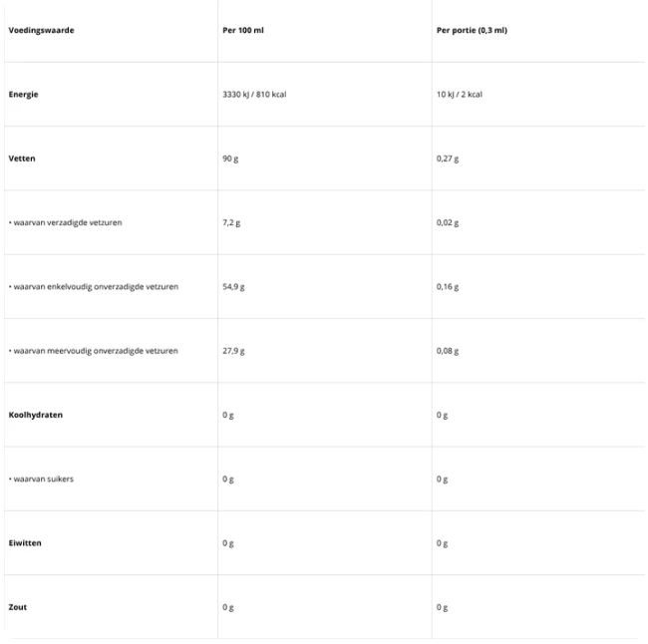This screenshot has width=648, height=644.
Task: Select waarvan meervoudig onverzadigde vetzuren label
Action: (x=94, y=350)
